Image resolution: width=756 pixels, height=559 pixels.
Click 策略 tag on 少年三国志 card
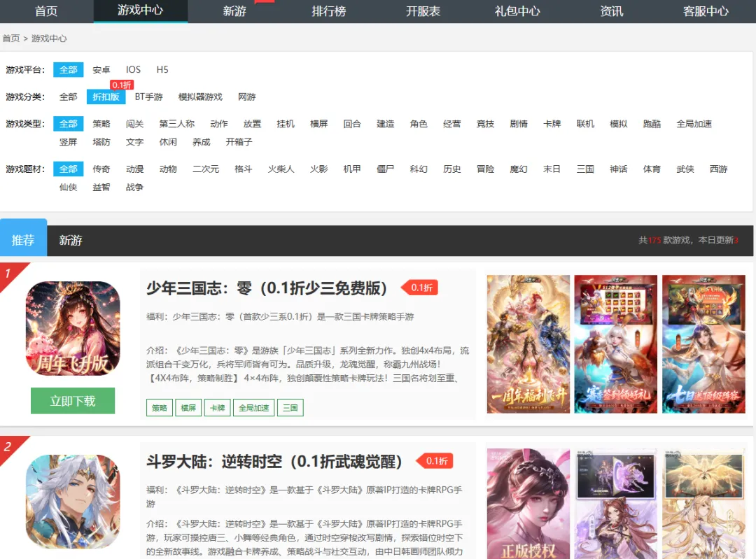(160, 408)
